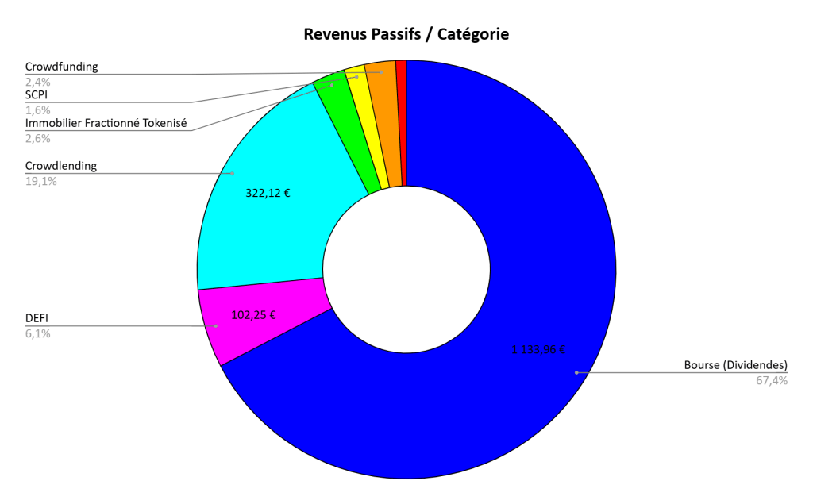Click the Bourse (Dividendes) label
Image resolution: width=813 pixels, height=504 pixels.
(x=736, y=365)
